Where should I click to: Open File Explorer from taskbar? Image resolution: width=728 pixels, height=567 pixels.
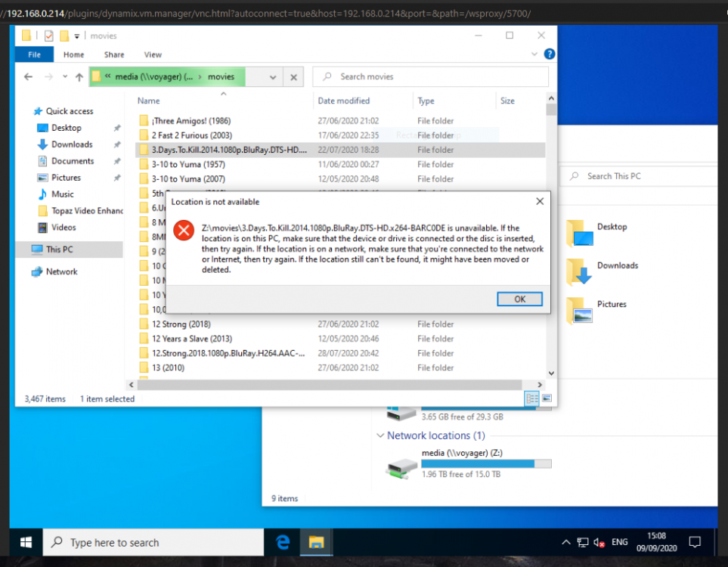pyautogui.click(x=316, y=542)
